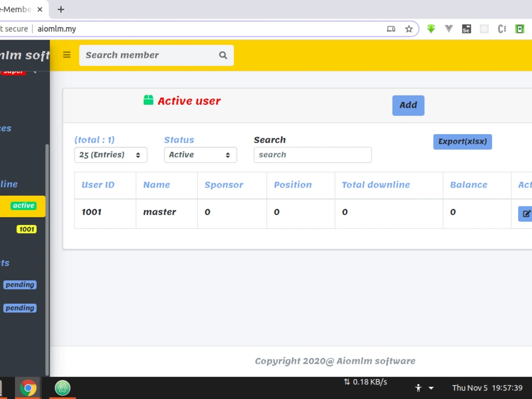
Task: Select the 1001 badge in the sidebar
Action: coord(27,229)
